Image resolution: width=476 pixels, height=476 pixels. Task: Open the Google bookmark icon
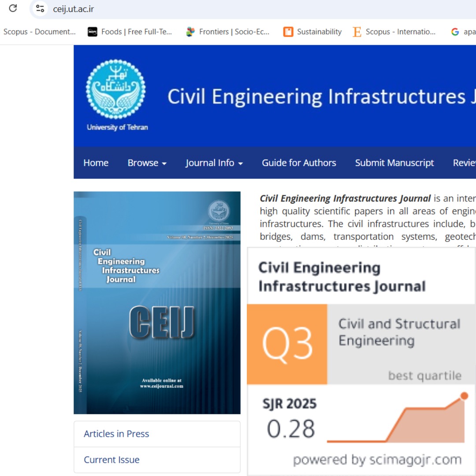[x=455, y=32]
